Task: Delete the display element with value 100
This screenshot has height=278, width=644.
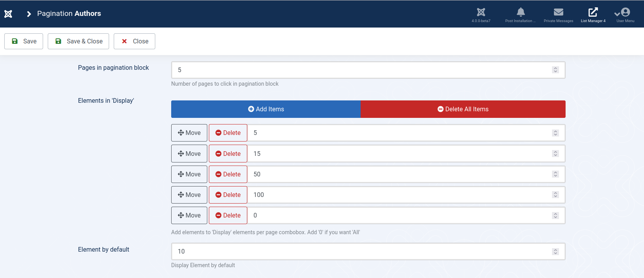Action: tap(228, 195)
